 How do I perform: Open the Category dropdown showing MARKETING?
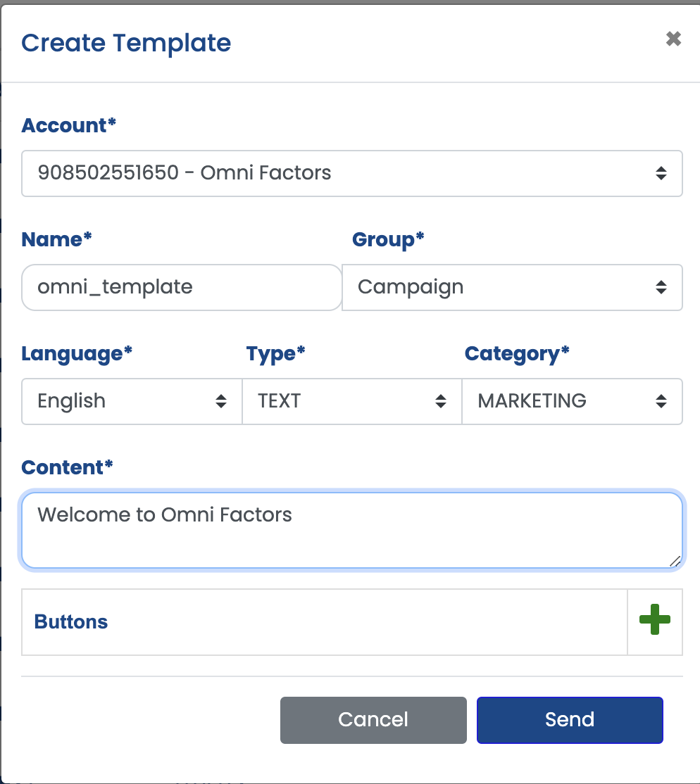tap(572, 401)
